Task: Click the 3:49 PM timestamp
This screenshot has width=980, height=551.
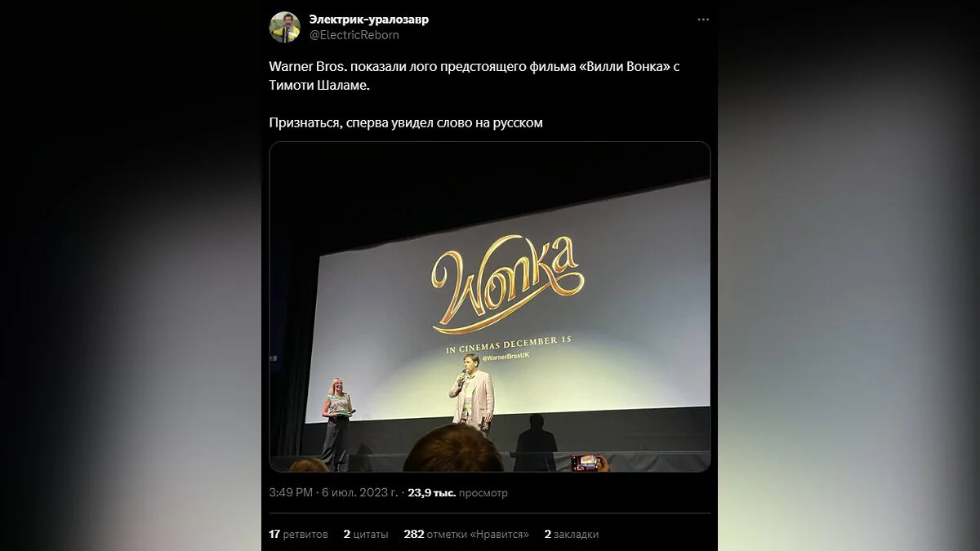Action: point(291,493)
